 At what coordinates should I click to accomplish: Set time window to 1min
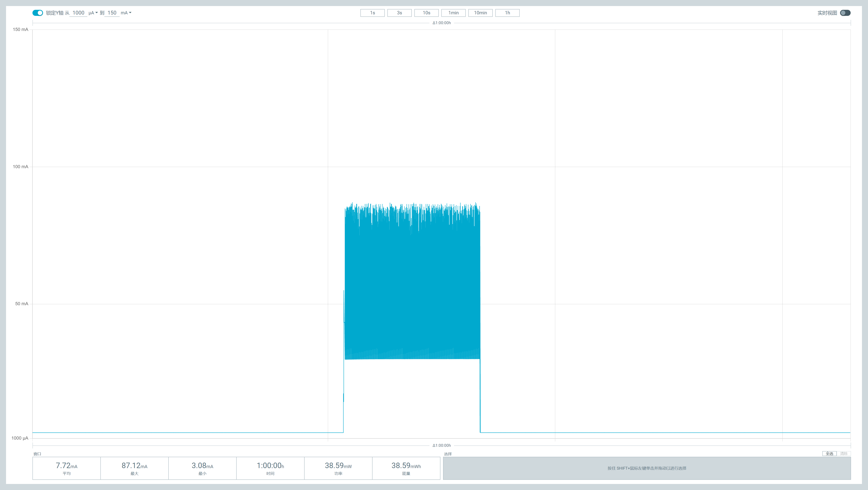[x=453, y=13]
